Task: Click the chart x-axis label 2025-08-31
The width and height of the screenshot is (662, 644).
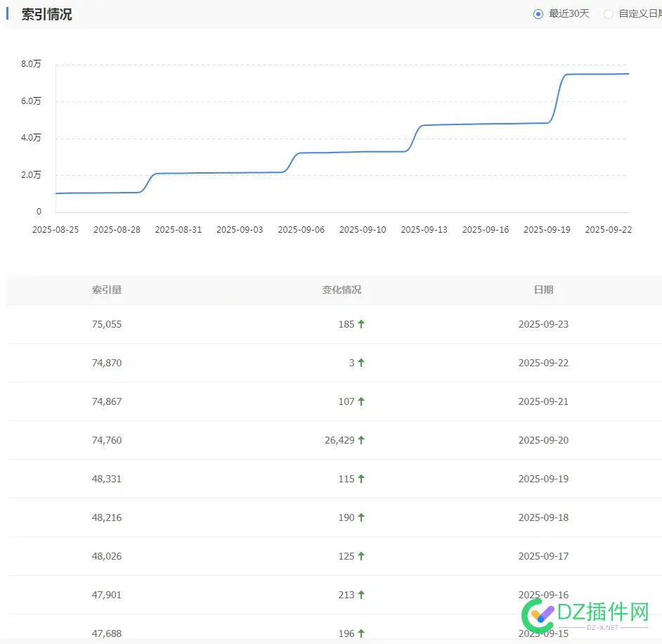Action: pos(179,230)
